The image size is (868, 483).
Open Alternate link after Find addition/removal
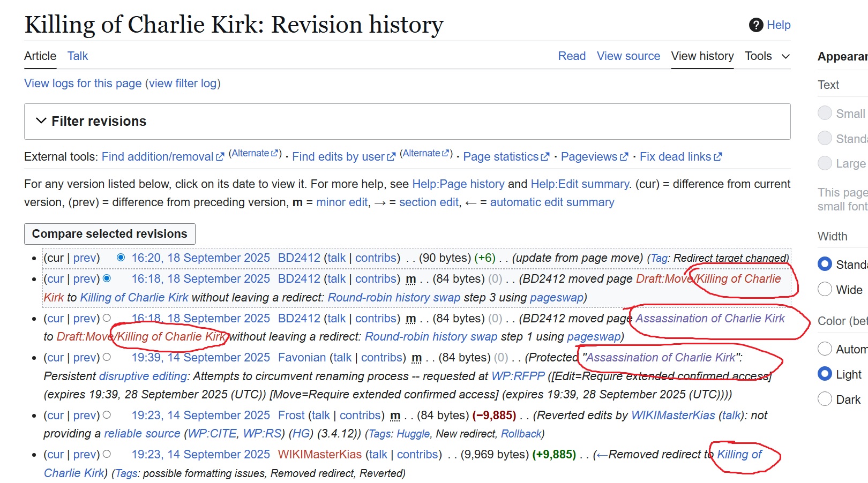click(x=249, y=153)
